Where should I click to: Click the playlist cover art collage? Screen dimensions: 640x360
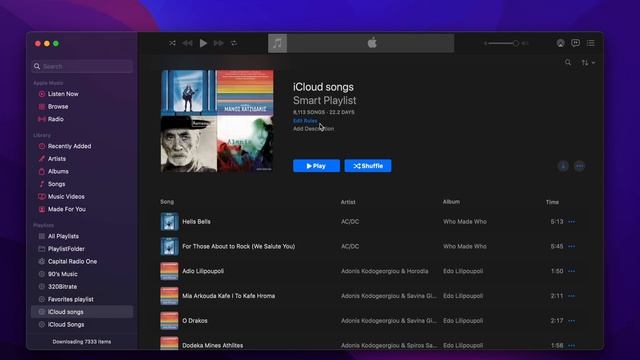pos(217,121)
